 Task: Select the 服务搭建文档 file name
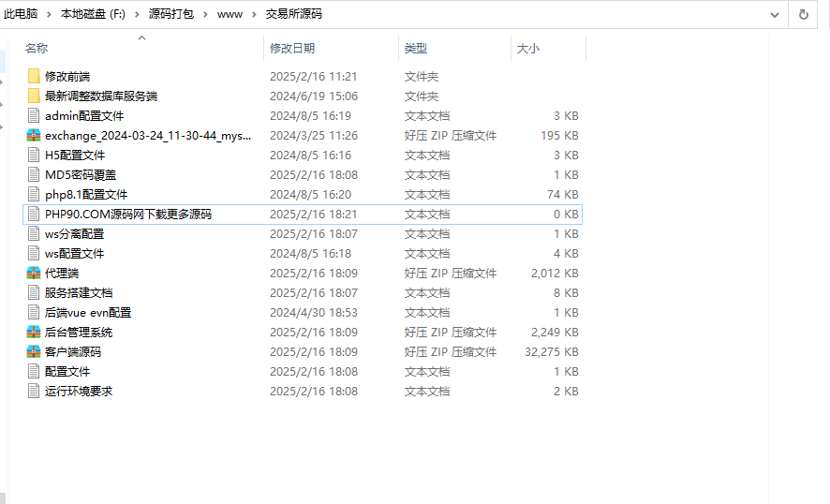tap(79, 293)
